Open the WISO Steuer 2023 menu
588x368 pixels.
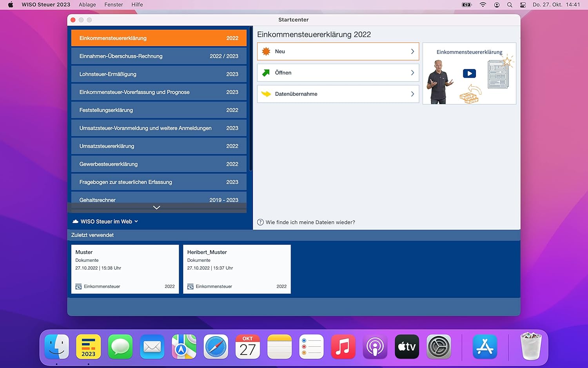coord(46,5)
